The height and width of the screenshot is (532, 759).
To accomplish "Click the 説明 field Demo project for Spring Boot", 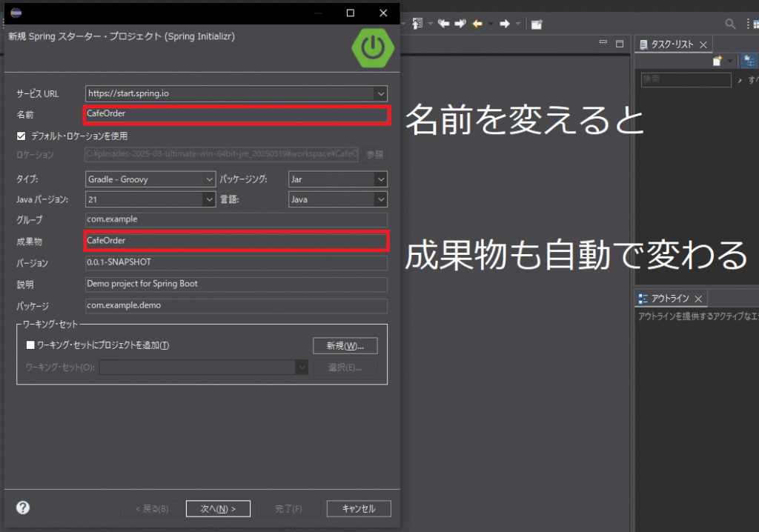I will click(x=236, y=284).
